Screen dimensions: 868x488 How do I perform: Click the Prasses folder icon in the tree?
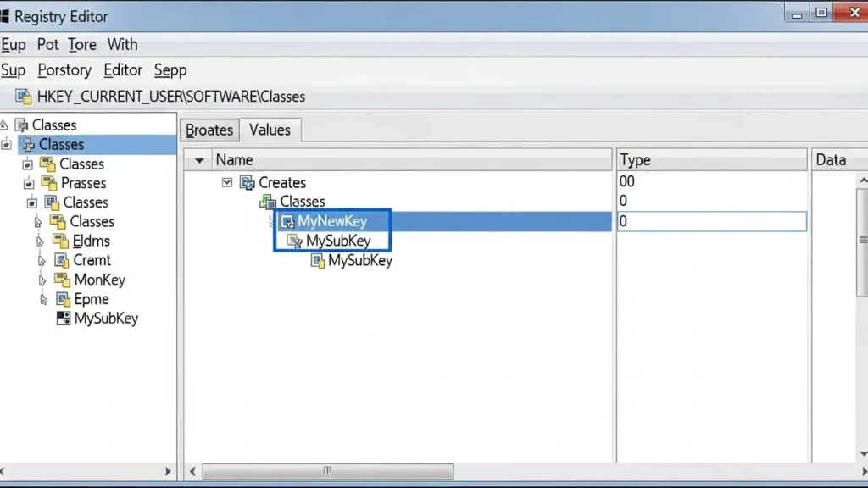tap(48, 183)
